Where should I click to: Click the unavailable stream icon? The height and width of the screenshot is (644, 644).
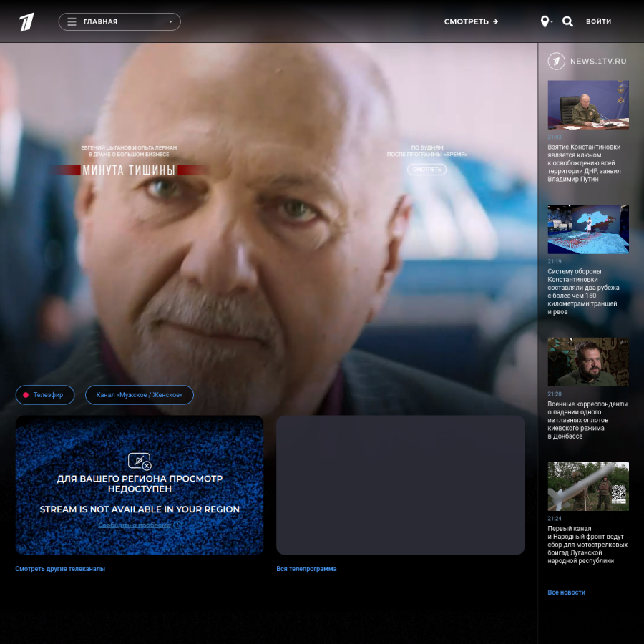coord(140,462)
